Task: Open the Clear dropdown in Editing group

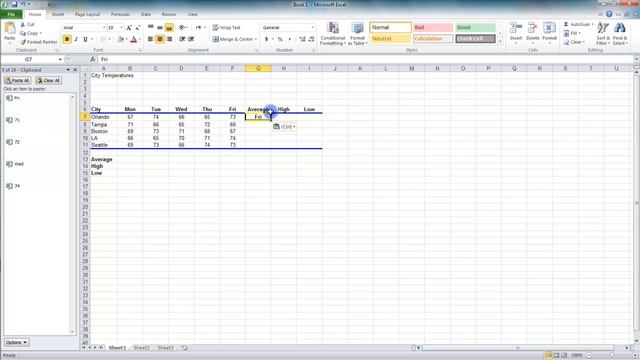Action: [x=575, y=42]
